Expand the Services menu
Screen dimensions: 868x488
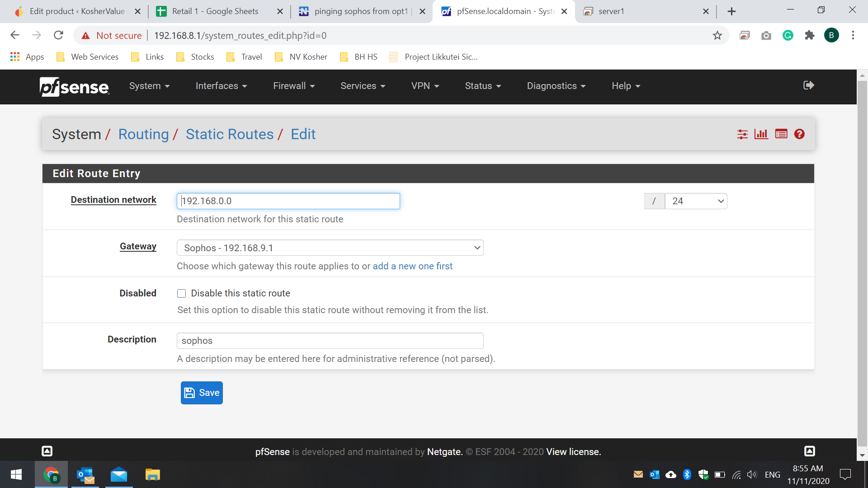pyautogui.click(x=363, y=86)
